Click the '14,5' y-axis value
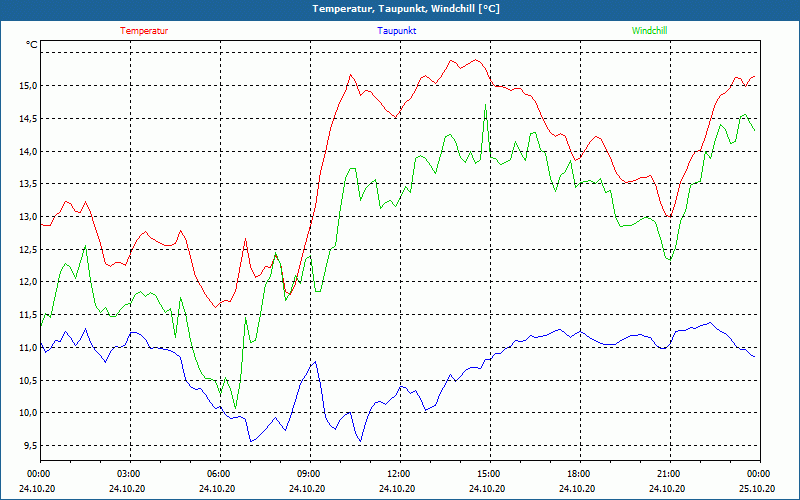 [29, 119]
